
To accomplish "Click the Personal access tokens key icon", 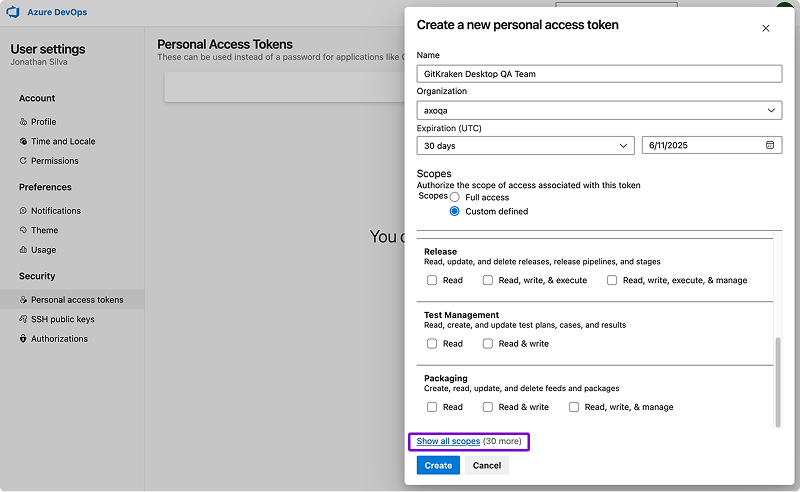I will tap(23, 300).
